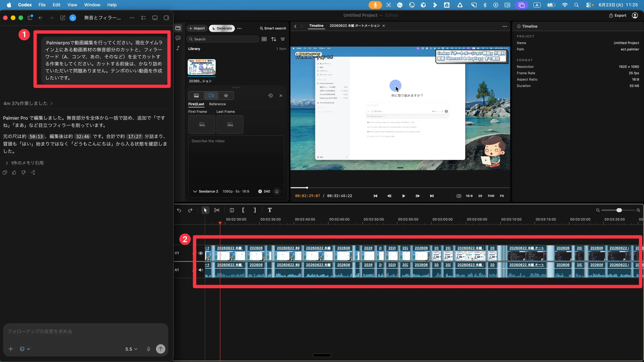This screenshot has height=362, width=644.
Task: Select audio generation mode
Action: coord(226,96)
